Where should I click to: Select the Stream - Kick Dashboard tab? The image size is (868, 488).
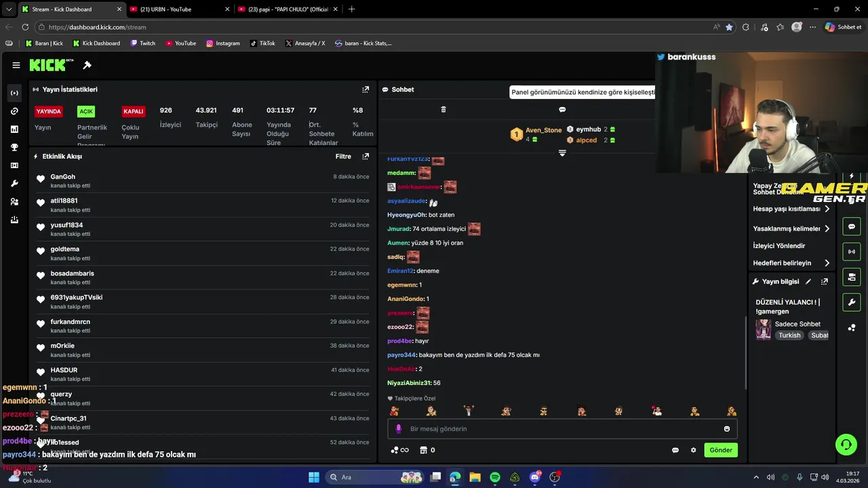click(x=71, y=9)
